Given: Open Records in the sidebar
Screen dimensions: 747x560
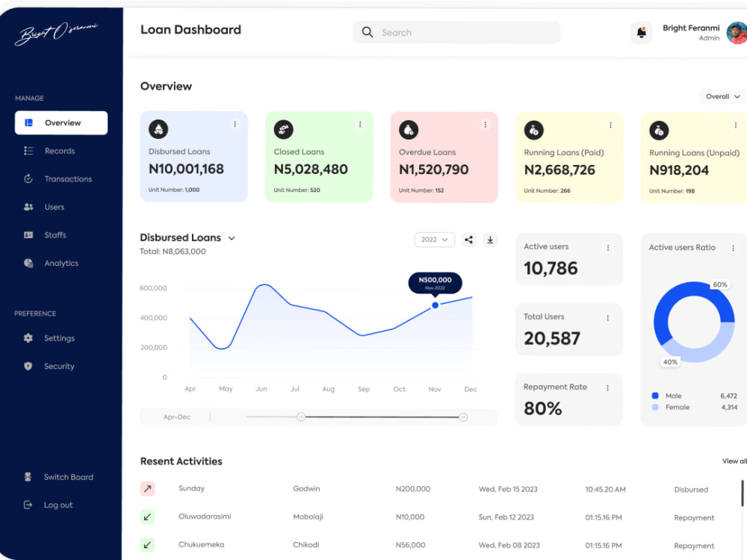Looking at the screenshot, I should [x=49, y=151].
